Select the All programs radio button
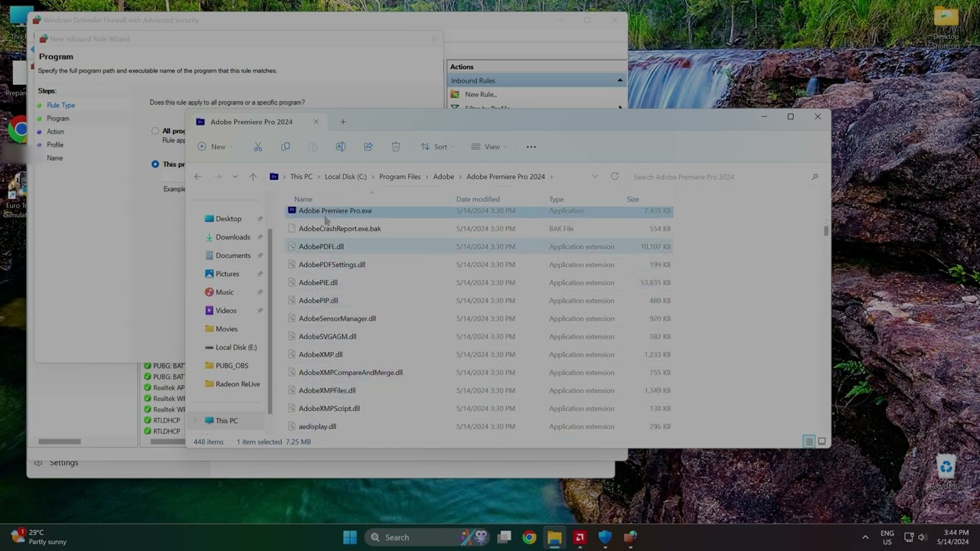Viewport: 980px width, 551px height. pyautogui.click(x=155, y=131)
